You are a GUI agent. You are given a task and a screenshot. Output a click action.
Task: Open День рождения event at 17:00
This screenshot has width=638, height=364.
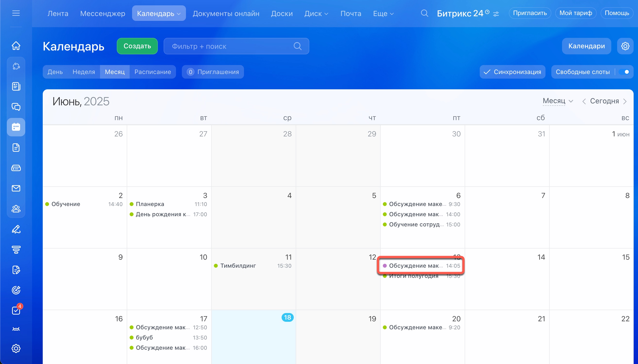168,214
